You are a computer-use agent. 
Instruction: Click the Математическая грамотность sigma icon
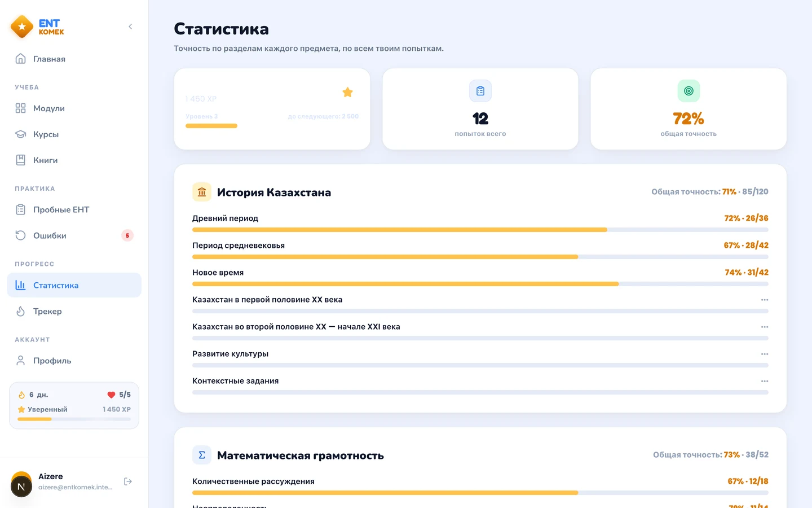(x=202, y=455)
